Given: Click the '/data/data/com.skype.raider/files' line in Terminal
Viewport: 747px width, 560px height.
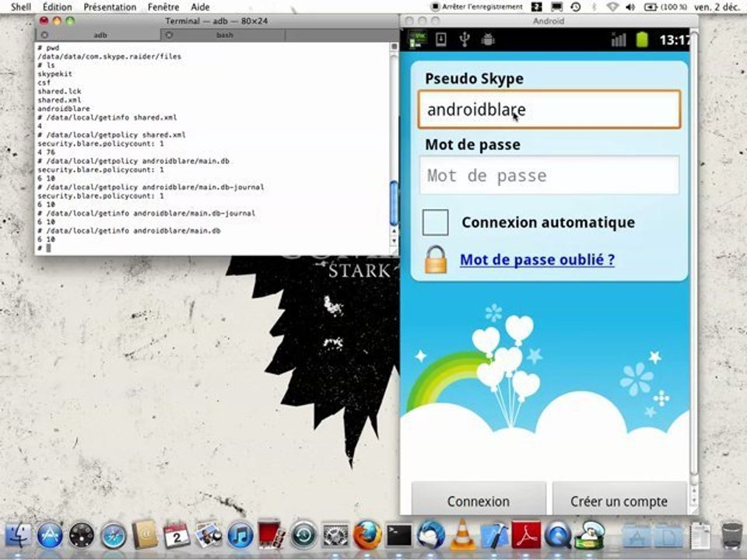Looking at the screenshot, I should pos(110,56).
